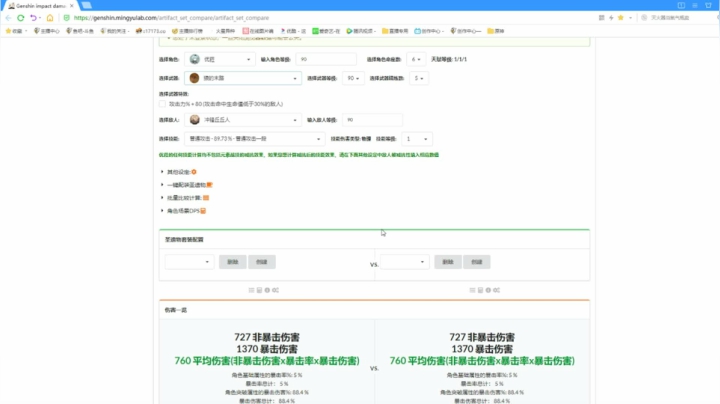Expand the 其他设定 section

[178, 172]
